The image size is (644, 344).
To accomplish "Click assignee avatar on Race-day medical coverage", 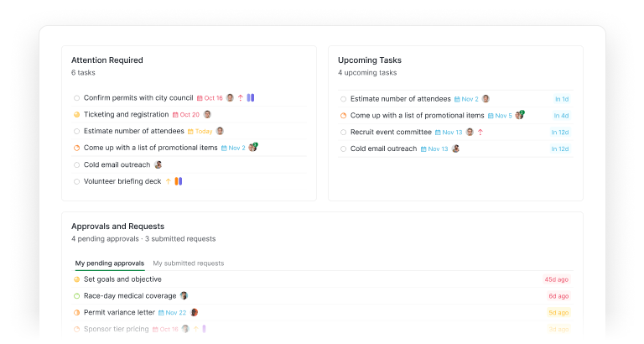I will [184, 296].
